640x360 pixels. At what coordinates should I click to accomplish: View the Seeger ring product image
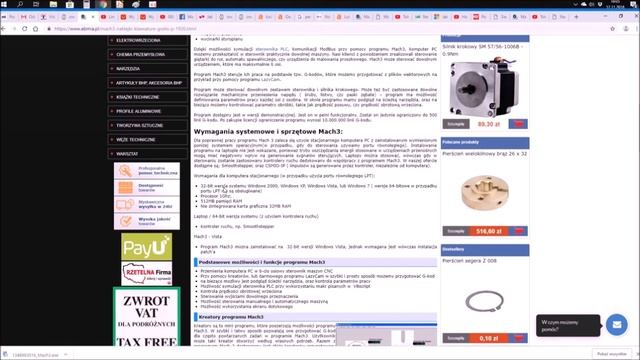[x=484, y=302]
